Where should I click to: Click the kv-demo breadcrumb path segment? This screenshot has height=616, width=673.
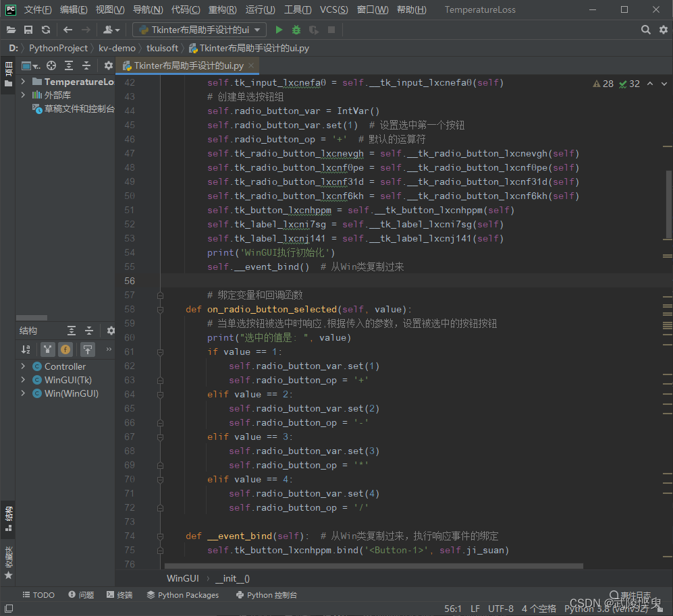(x=117, y=48)
